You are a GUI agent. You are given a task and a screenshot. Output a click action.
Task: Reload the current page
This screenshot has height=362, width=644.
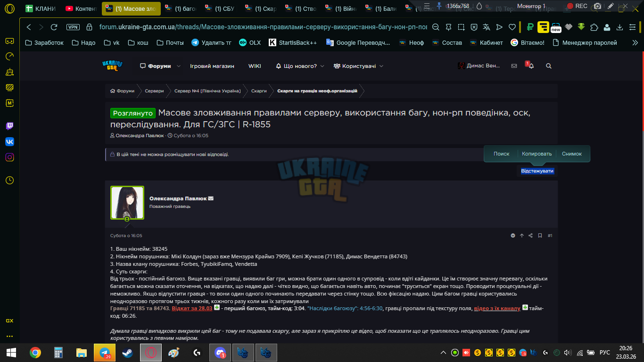point(54,27)
